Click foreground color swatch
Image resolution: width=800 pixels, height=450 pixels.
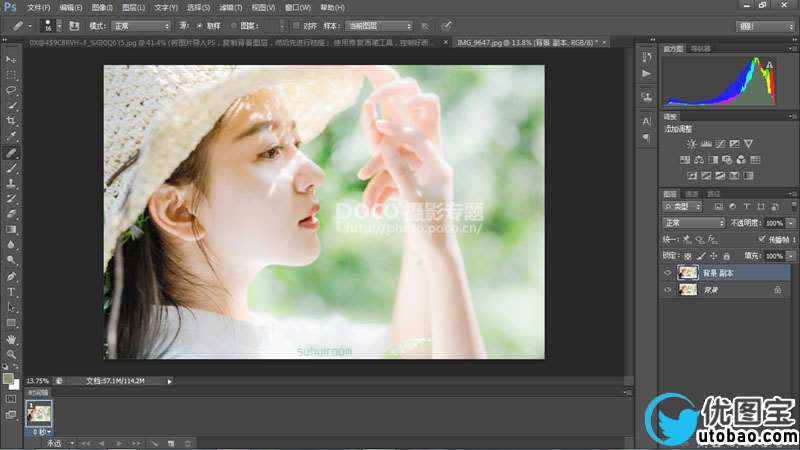pyautogui.click(x=8, y=378)
